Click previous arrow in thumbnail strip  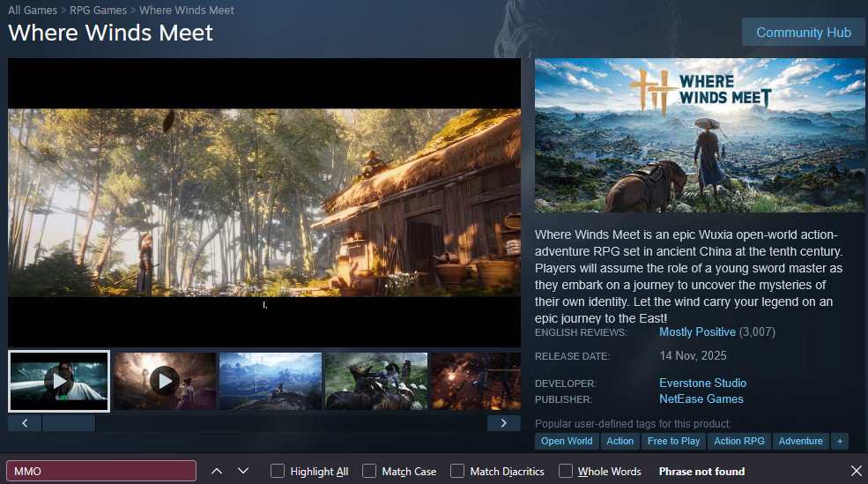(25, 423)
